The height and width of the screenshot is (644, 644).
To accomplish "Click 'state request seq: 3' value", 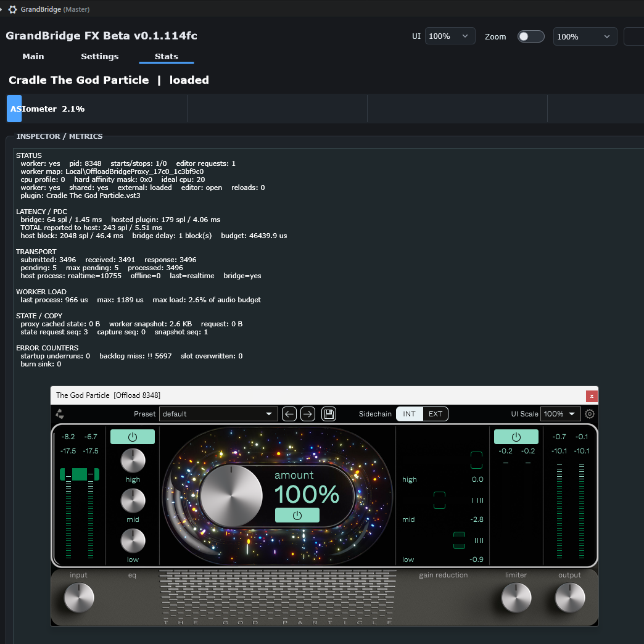I will pos(54,332).
